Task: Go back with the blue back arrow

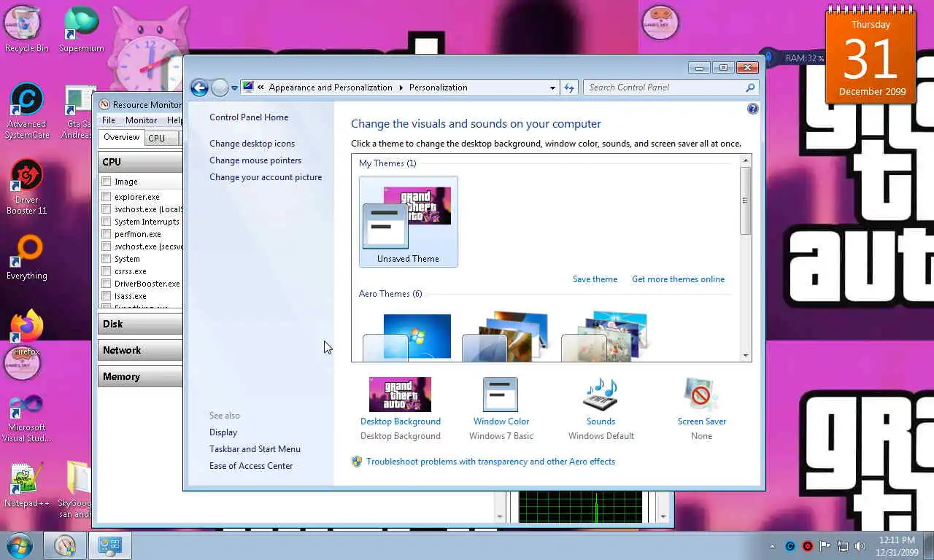Action: [199, 87]
